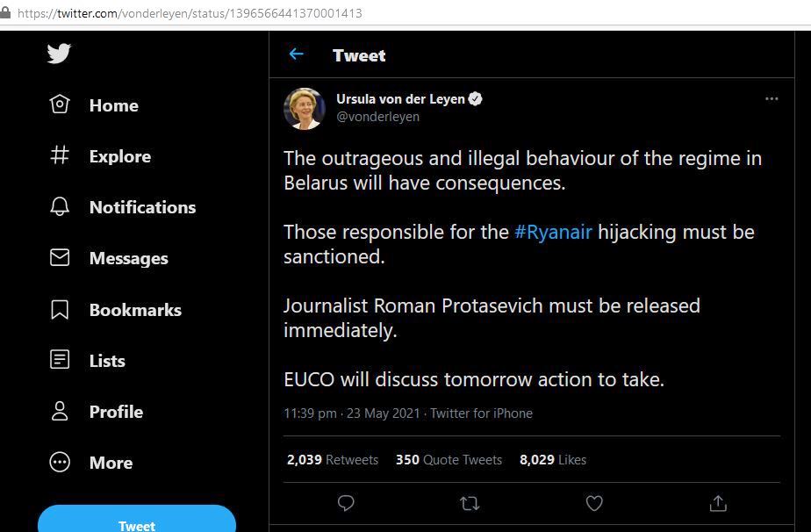Reply to the tweet via speech bubble icon
Viewport: 811px width, 532px height.
pos(346,503)
